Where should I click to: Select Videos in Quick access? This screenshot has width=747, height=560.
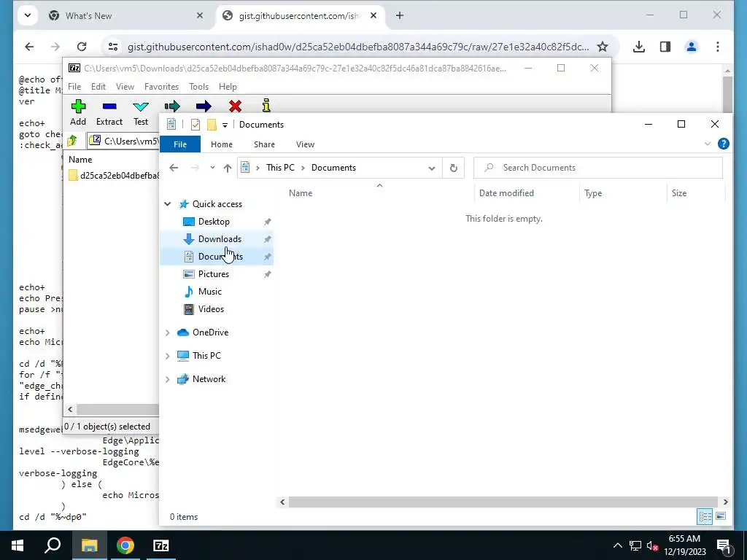coord(211,309)
